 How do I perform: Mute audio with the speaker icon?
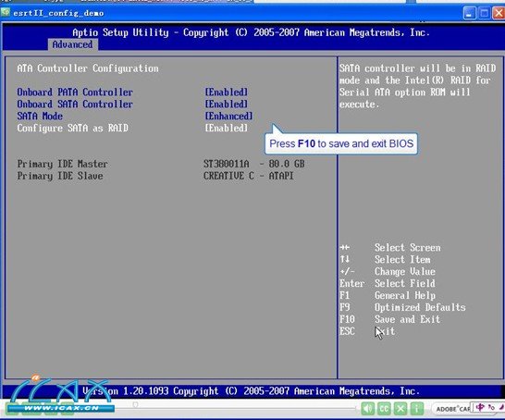click(367, 409)
